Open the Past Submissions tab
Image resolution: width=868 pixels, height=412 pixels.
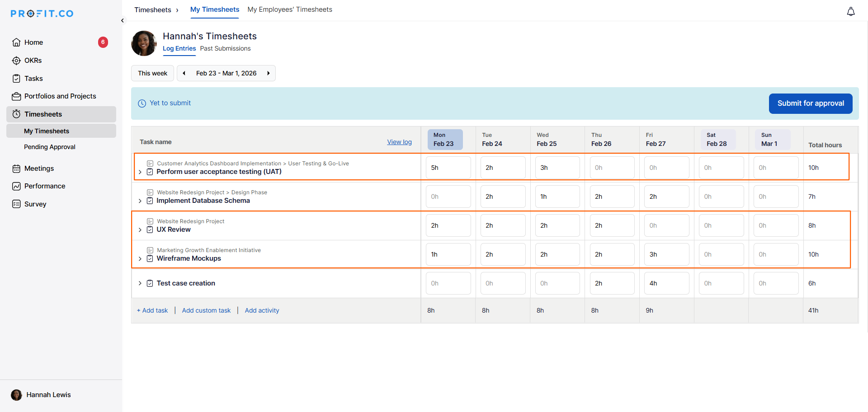pyautogui.click(x=225, y=48)
